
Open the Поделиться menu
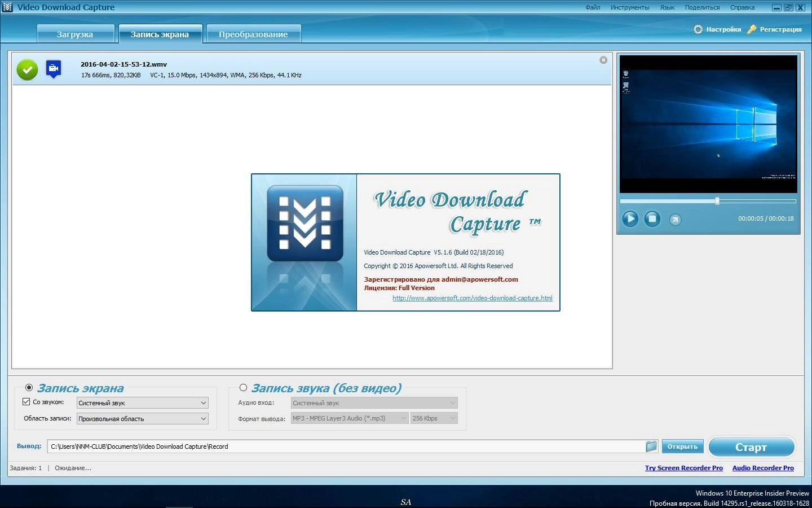[702, 7]
